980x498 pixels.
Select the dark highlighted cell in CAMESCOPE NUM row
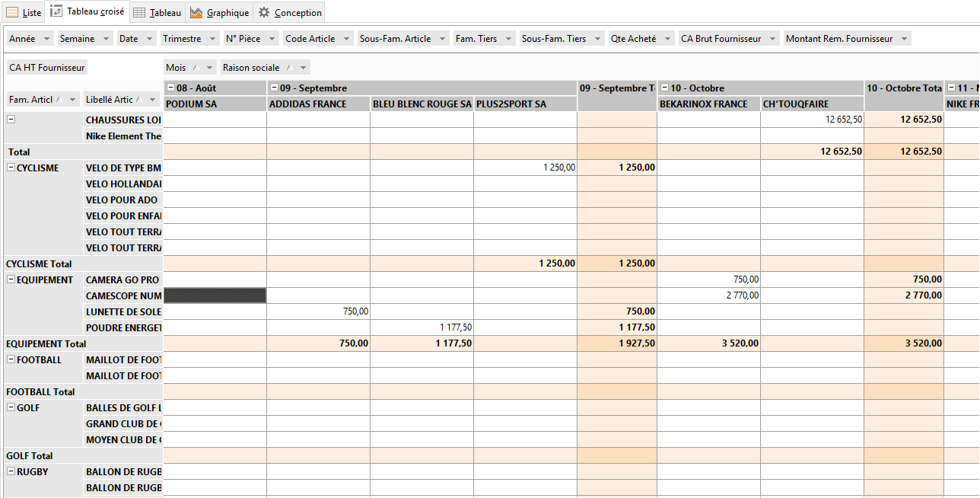pyautogui.click(x=215, y=295)
